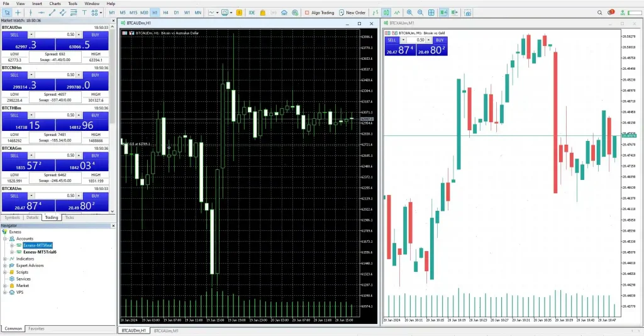Select the Fibonacci retracement tool
This screenshot has width=644, height=336.
[74, 13]
